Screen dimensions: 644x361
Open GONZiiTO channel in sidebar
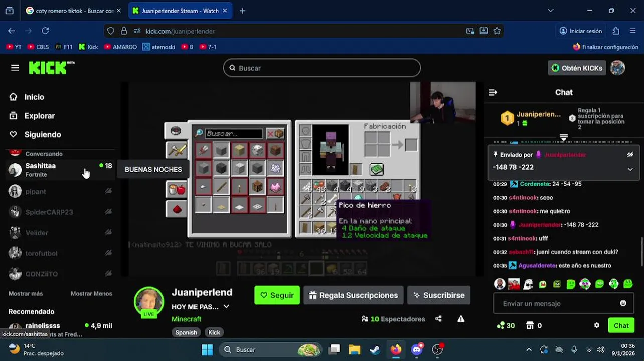pos(60,274)
